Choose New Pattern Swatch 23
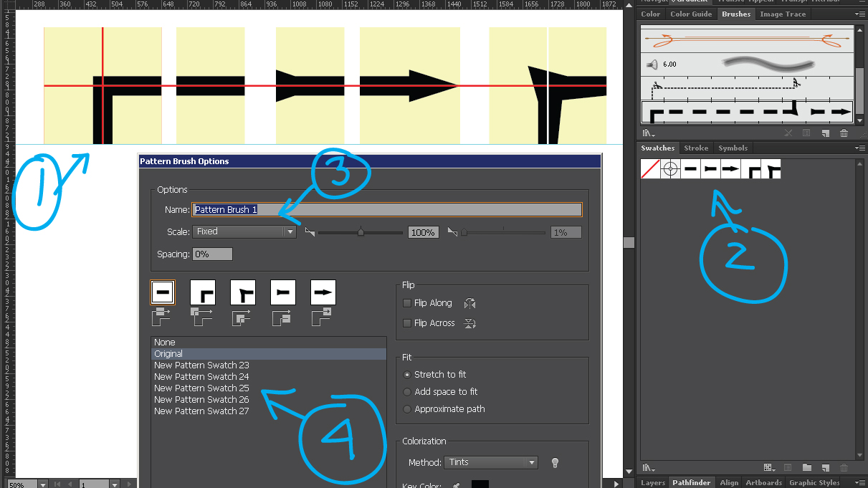This screenshot has width=868, height=488. click(x=268, y=365)
